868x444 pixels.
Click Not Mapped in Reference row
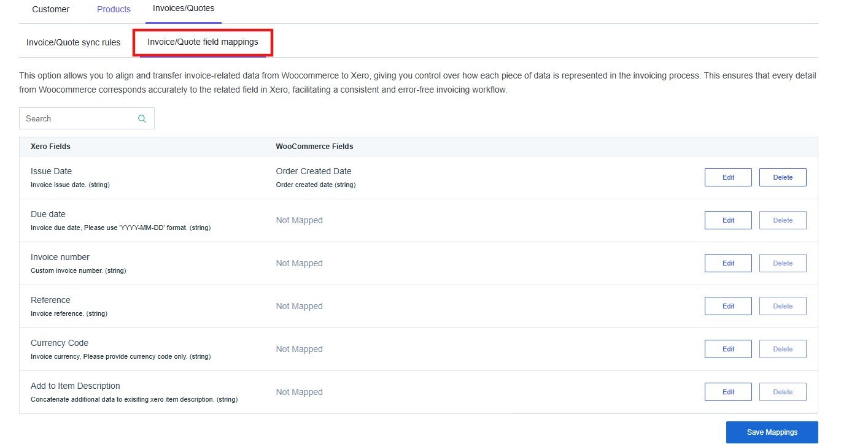coord(299,306)
